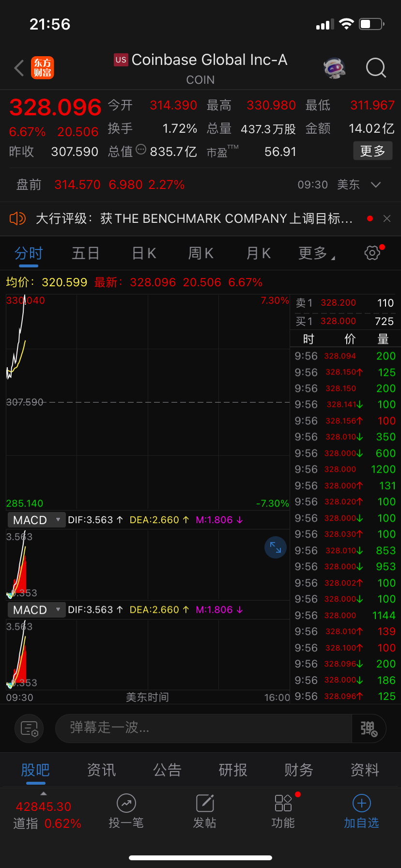Tap the 卖1 328.200 ask row
Screen dimensions: 401x868
point(345,303)
